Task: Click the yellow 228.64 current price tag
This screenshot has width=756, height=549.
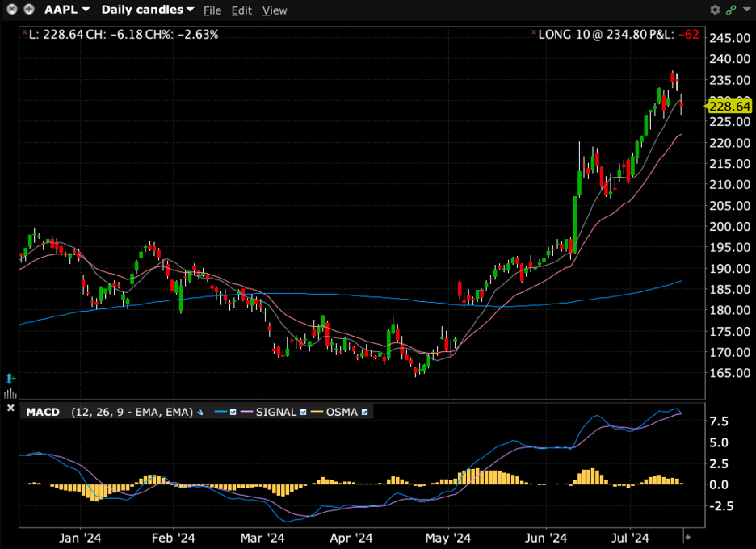Action: 729,106
